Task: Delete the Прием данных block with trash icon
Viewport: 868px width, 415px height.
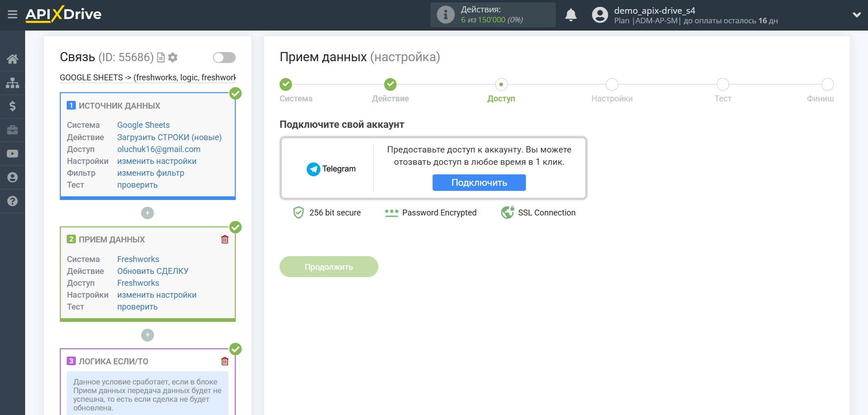Action: pos(225,240)
